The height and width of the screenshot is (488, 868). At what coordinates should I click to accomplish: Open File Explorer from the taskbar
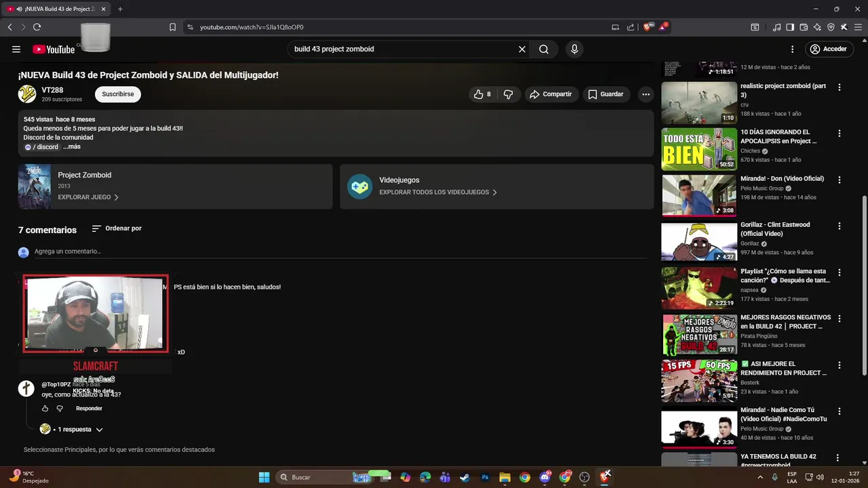coord(505,477)
